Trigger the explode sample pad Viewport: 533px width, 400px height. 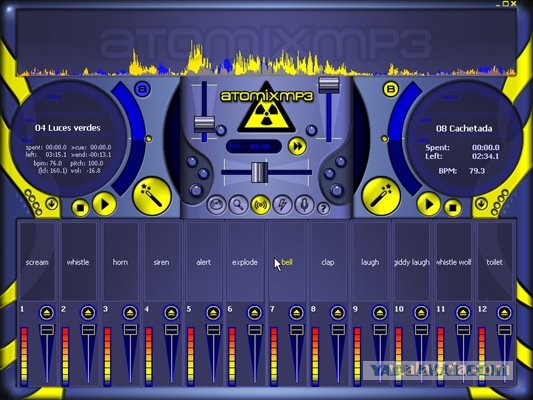point(245,261)
